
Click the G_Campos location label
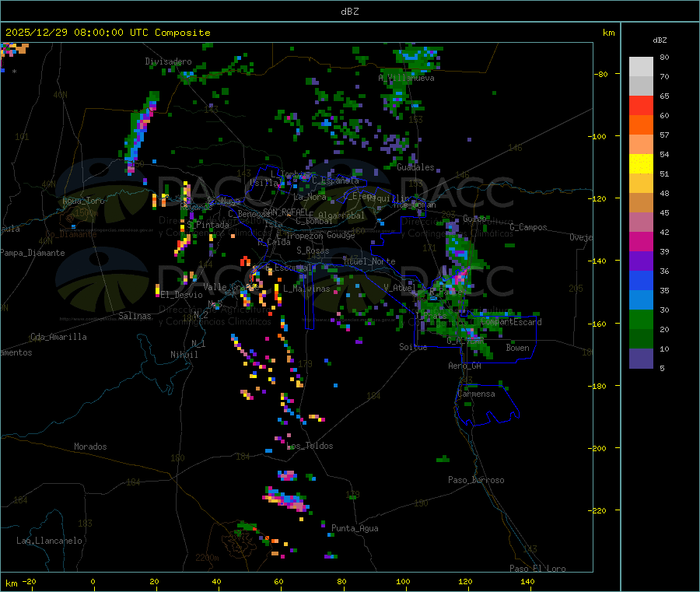(x=528, y=227)
